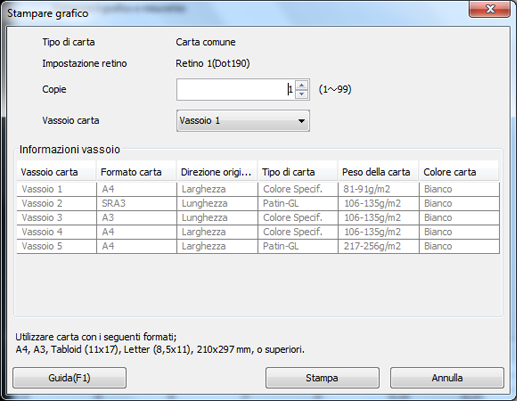
Task: Select the Vassoio 4 row cell
Action: click(x=56, y=232)
